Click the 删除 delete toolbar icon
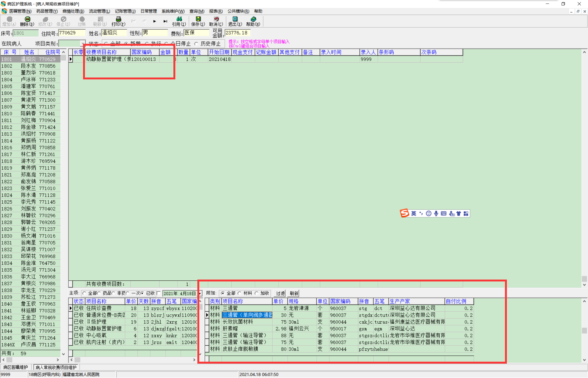The height and width of the screenshot is (378, 588). click(x=27, y=19)
